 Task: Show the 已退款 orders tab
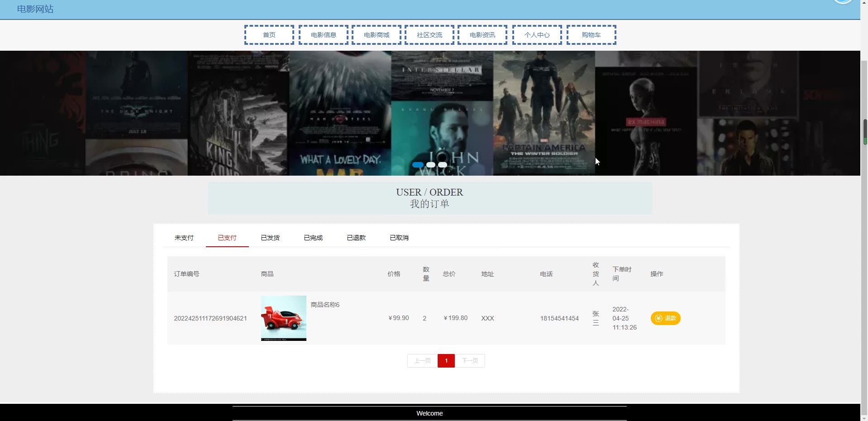pos(356,238)
